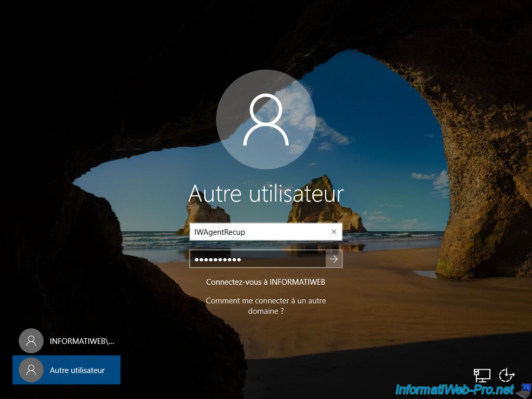532x399 pixels.
Task: Click the INFORMATIWEB account avatar in user list
Action: tap(31, 341)
